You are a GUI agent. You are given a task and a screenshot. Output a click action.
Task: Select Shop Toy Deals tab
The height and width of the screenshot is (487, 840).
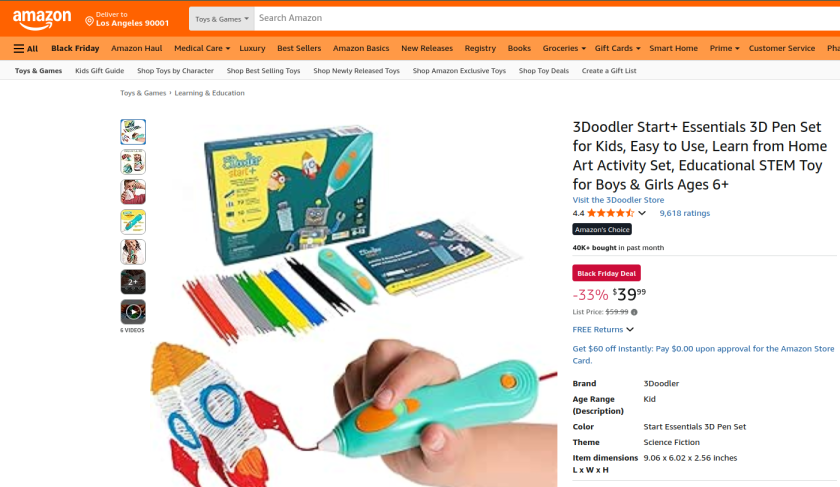click(544, 71)
